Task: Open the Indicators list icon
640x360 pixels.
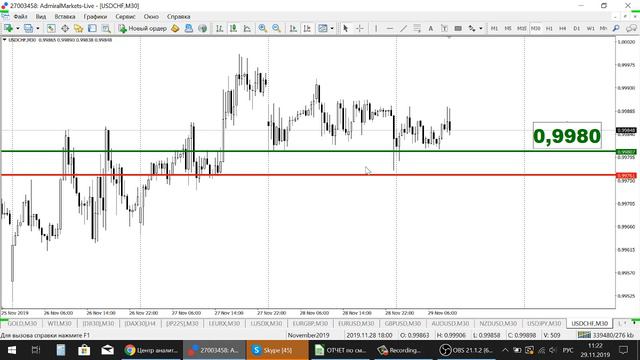Action: pos(322,28)
